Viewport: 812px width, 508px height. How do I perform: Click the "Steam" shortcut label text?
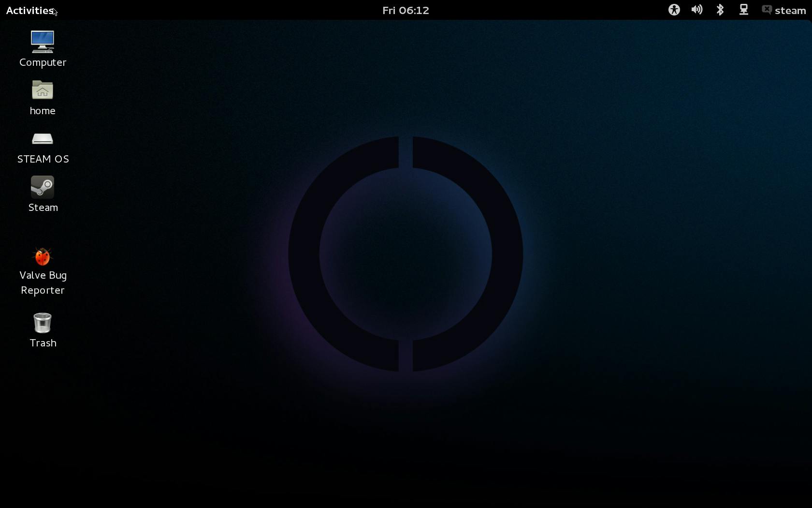[x=43, y=208]
